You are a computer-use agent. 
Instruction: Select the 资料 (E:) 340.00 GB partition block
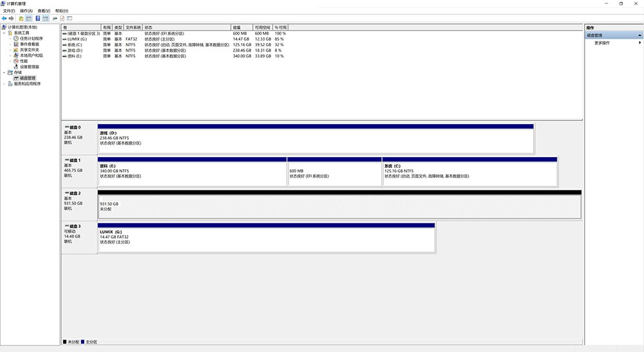tap(192, 172)
